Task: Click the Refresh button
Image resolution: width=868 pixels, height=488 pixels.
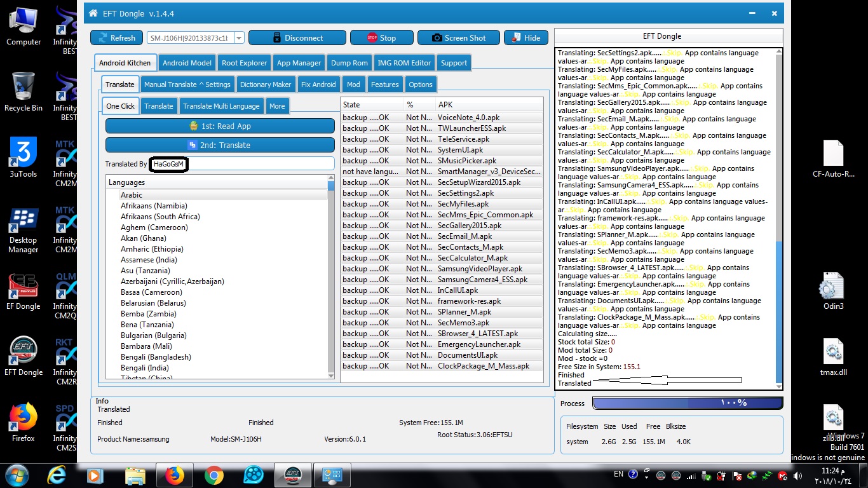Action: (116, 38)
